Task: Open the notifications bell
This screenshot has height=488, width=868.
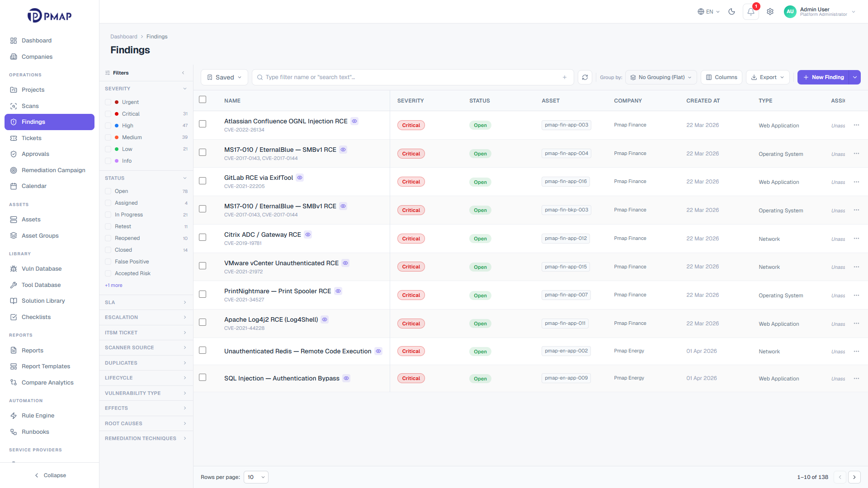Action: 750,12
